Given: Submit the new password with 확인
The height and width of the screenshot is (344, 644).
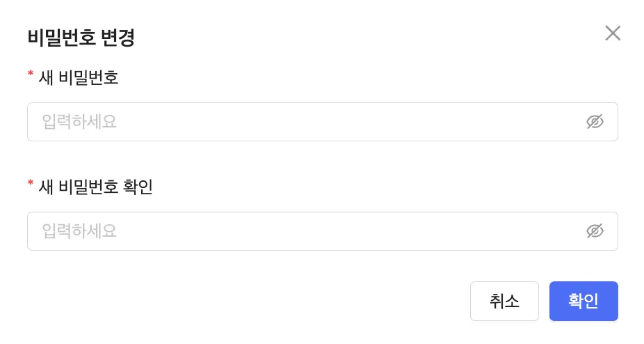Looking at the screenshot, I should coord(583,301).
